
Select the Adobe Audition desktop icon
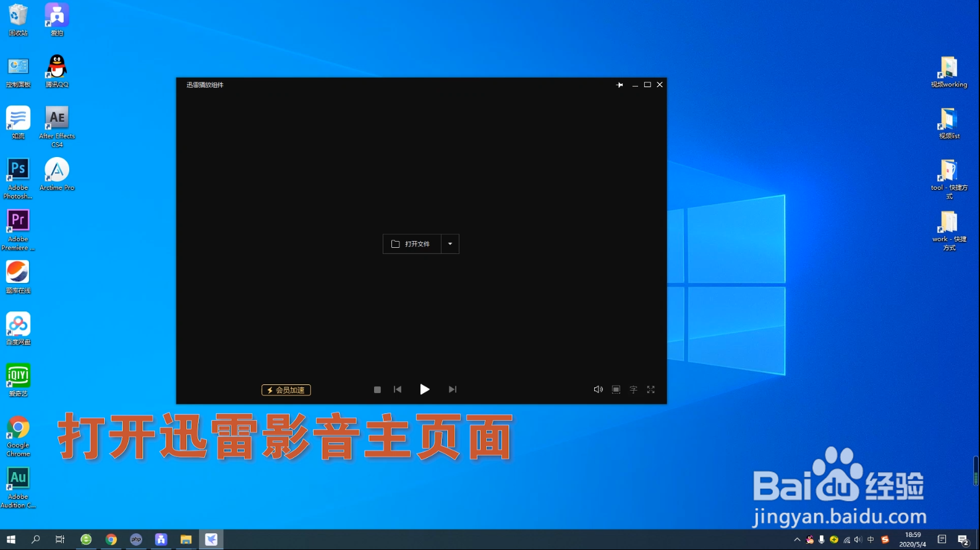click(18, 488)
